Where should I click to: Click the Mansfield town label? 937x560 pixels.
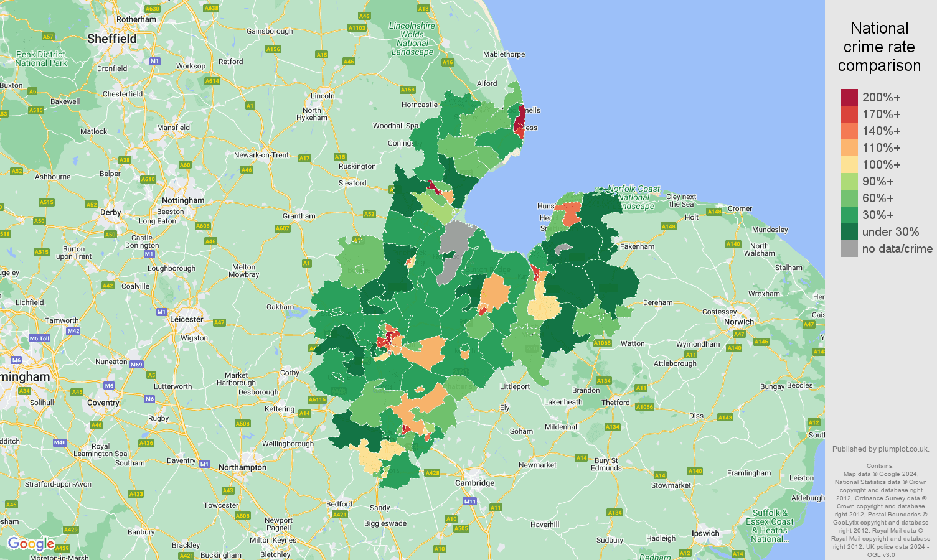coord(173,128)
